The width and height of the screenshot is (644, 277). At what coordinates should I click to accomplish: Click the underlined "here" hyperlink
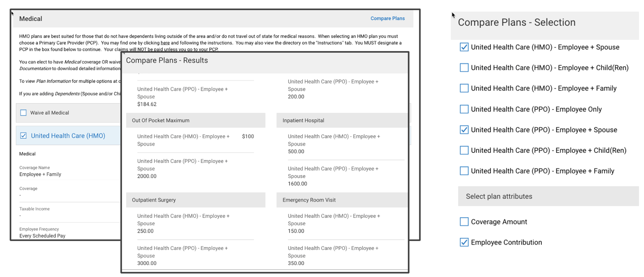(x=165, y=43)
